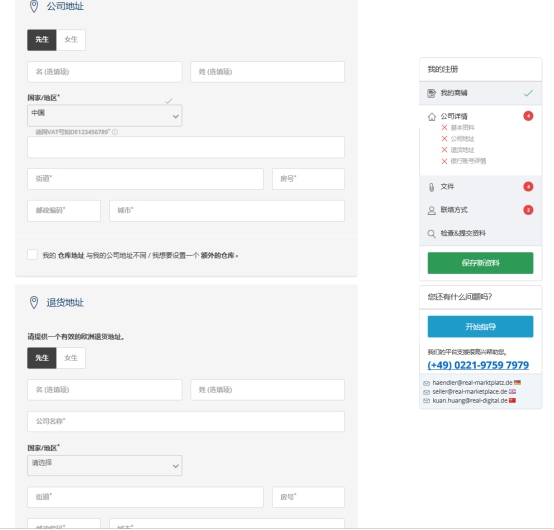Click the VAT number info icon
The width and height of the screenshot is (554, 530).
[115, 132]
